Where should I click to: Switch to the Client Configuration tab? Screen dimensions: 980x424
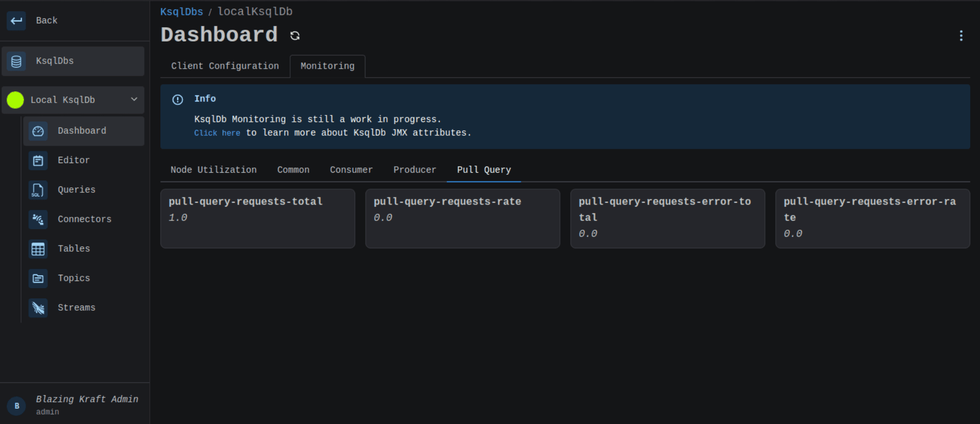(225, 66)
